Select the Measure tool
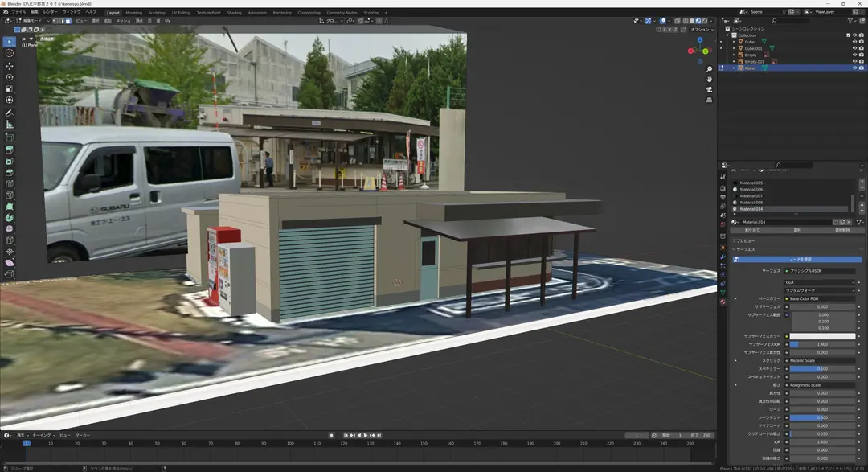The width and height of the screenshot is (868, 472). 10,125
